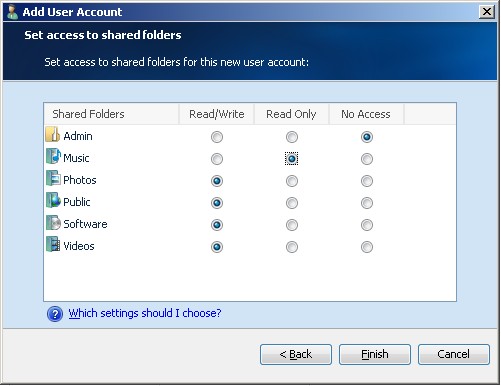The width and height of the screenshot is (501, 386).
Task: Close the Add User Account dialog
Action: click(x=487, y=12)
